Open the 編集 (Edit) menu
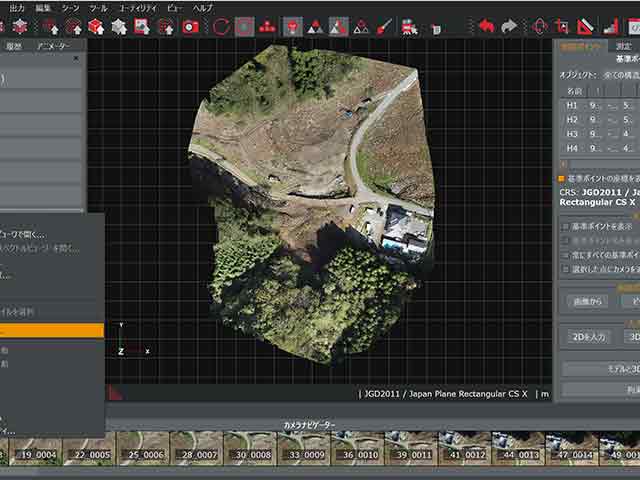 coord(43,8)
